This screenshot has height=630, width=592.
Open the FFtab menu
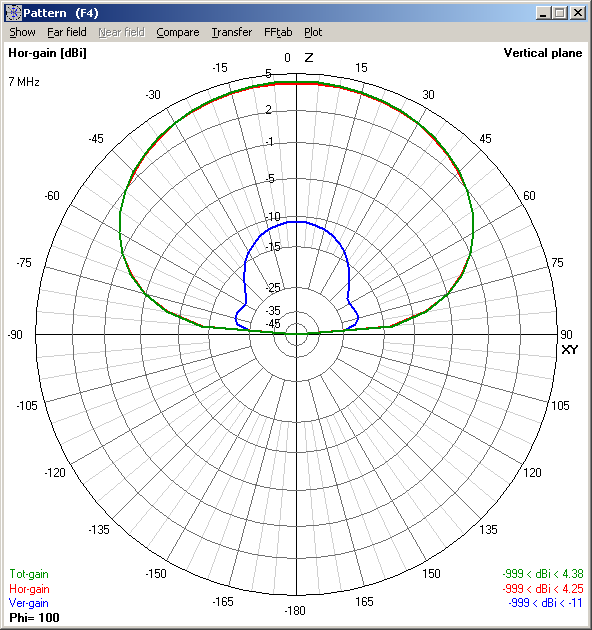[x=278, y=32]
